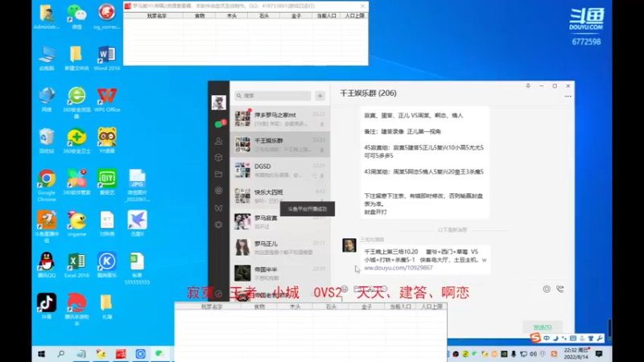Open the iQIYI desktop shortcut
The image size is (644, 362).
(x=107, y=182)
